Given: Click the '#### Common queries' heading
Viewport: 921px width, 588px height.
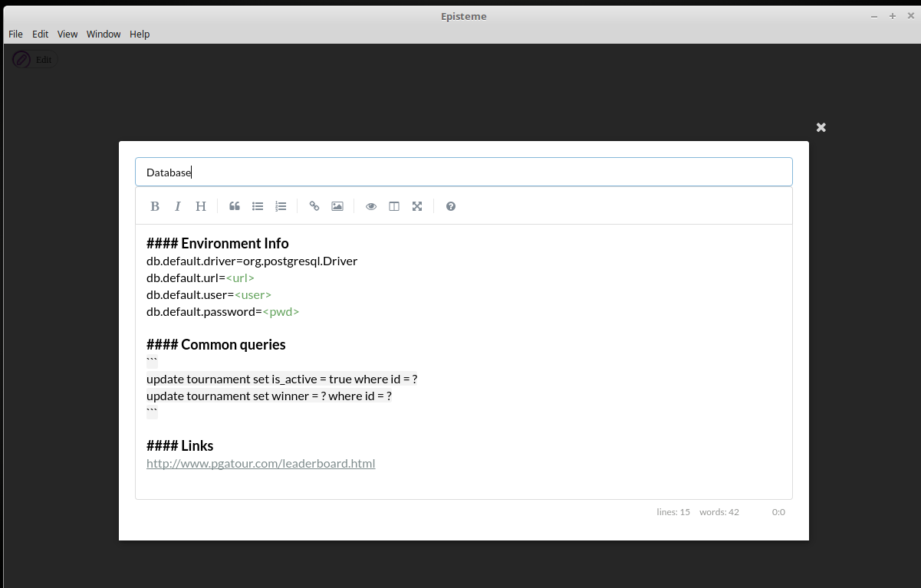Looking at the screenshot, I should pos(216,344).
